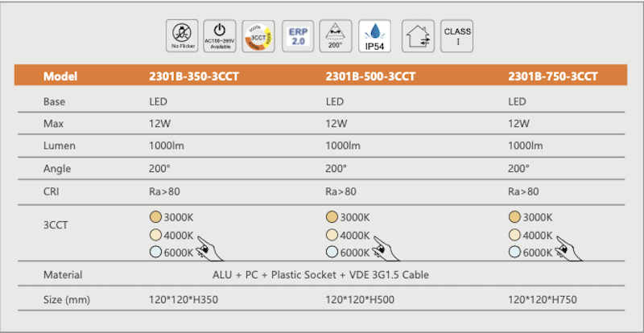Select 3000K circle under 2301B-350-3CCT
Image resolution: width=644 pixels, height=333 pixels.
tap(155, 217)
